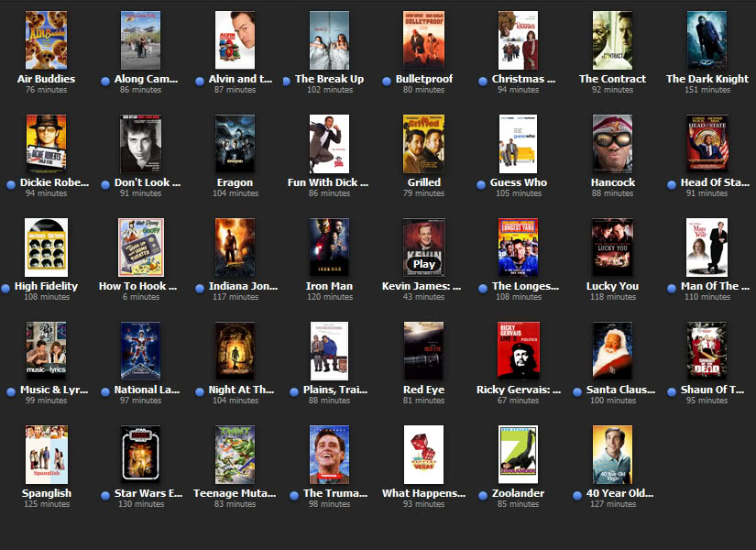Click the blue dot beside Santa Clause
This screenshot has height=550, width=756.
(577, 392)
